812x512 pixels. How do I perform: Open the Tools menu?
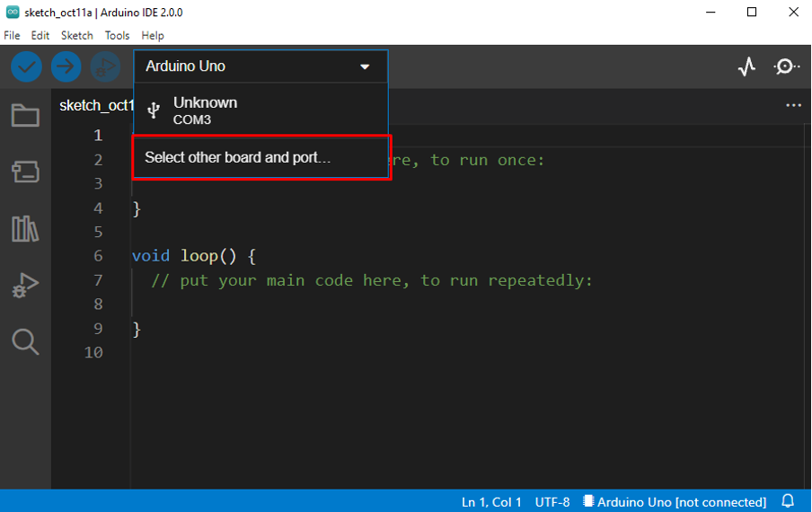click(x=117, y=35)
